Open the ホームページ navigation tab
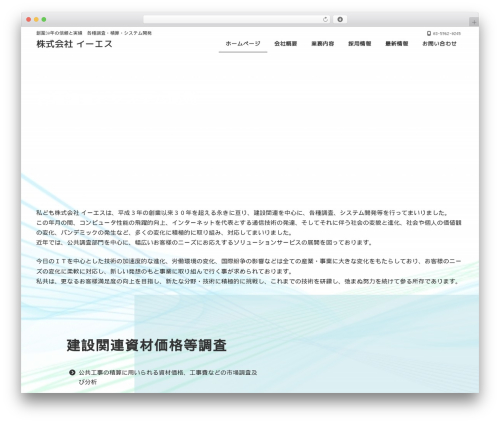 point(243,44)
